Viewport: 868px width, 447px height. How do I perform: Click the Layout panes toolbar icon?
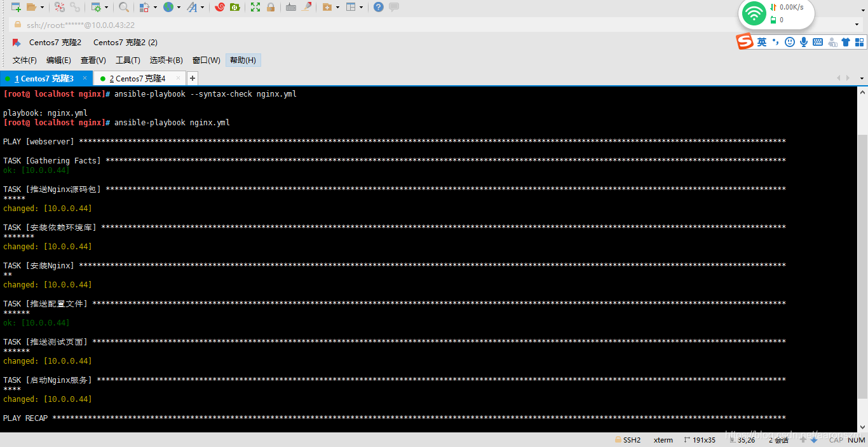coord(351,7)
